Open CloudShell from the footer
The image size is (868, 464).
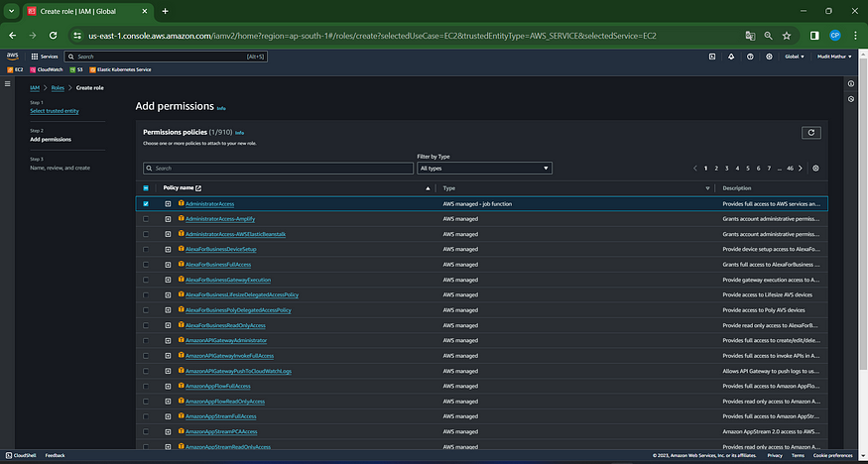tap(19, 455)
